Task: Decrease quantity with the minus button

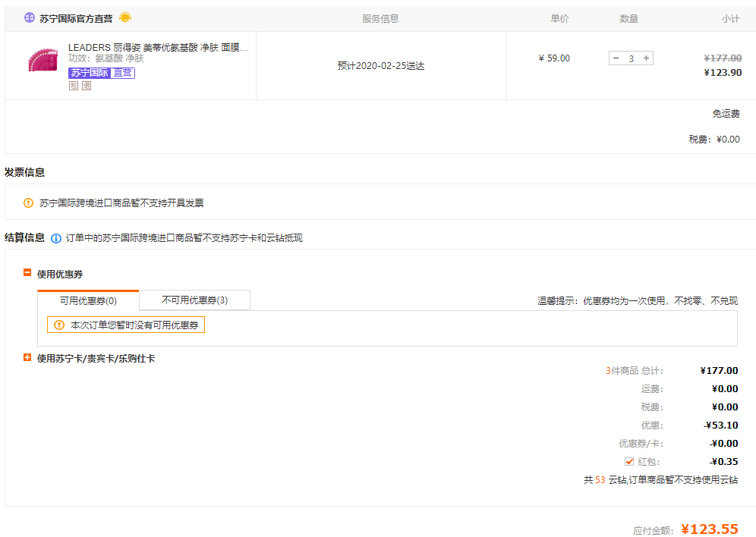Action: pyautogui.click(x=616, y=58)
